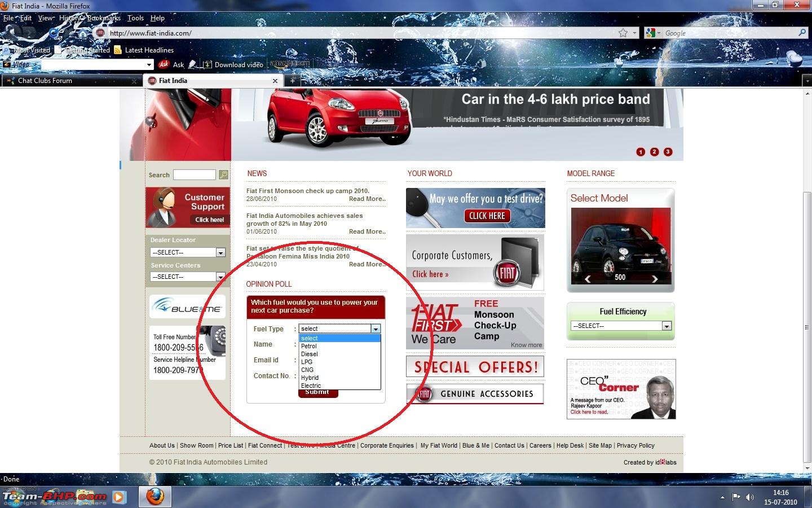Choose CNG in the fuel type list
812x508 pixels.
pos(340,370)
